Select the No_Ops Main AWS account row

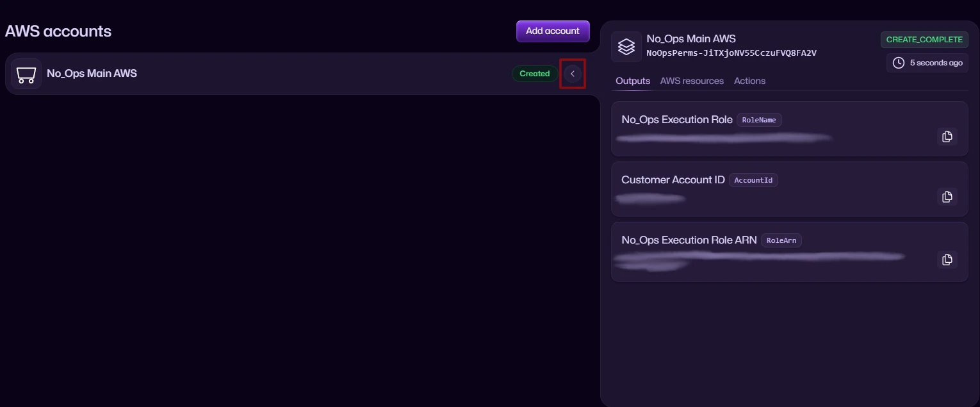[256, 74]
